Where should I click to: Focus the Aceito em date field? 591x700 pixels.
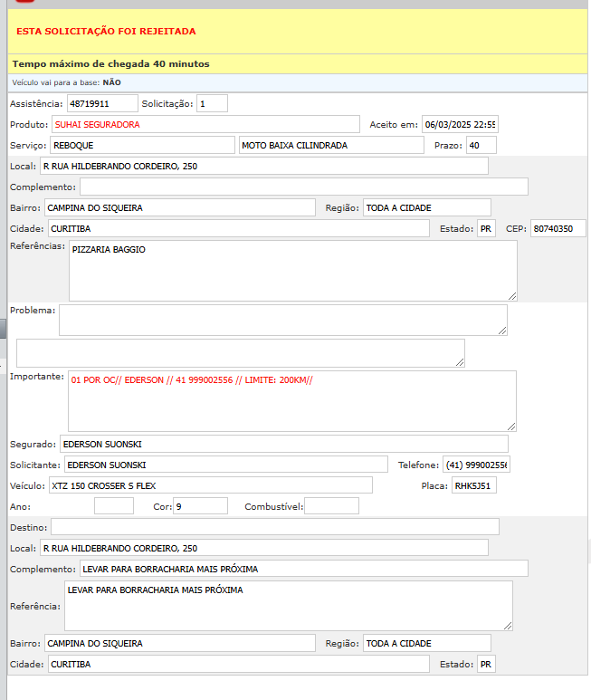460,124
